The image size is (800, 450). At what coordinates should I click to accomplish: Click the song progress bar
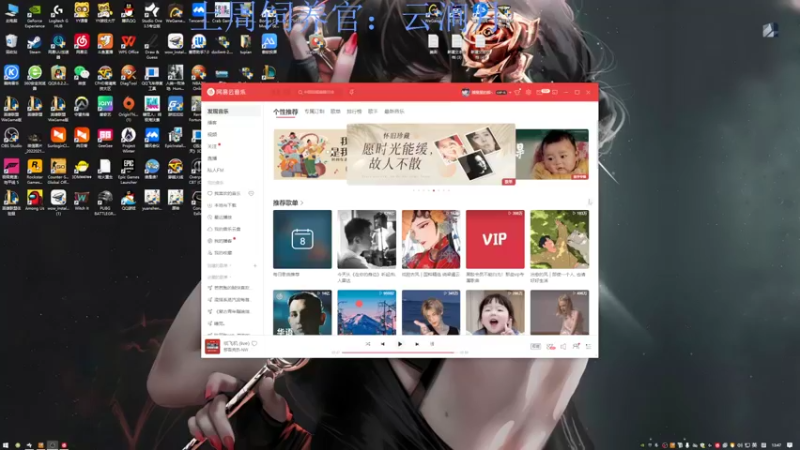[x=400, y=352]
